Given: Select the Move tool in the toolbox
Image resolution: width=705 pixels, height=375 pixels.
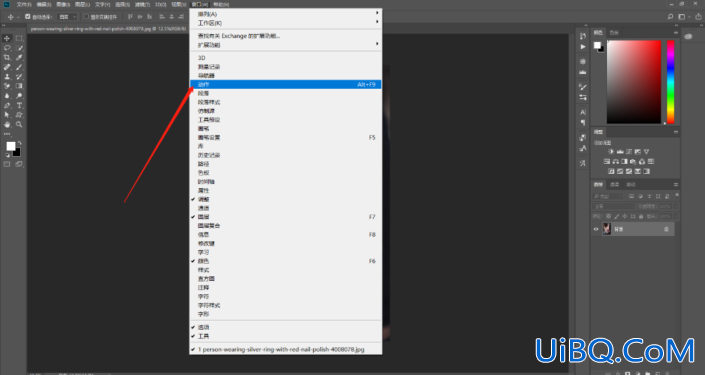Looking at the screenshot, I should 7,38.
